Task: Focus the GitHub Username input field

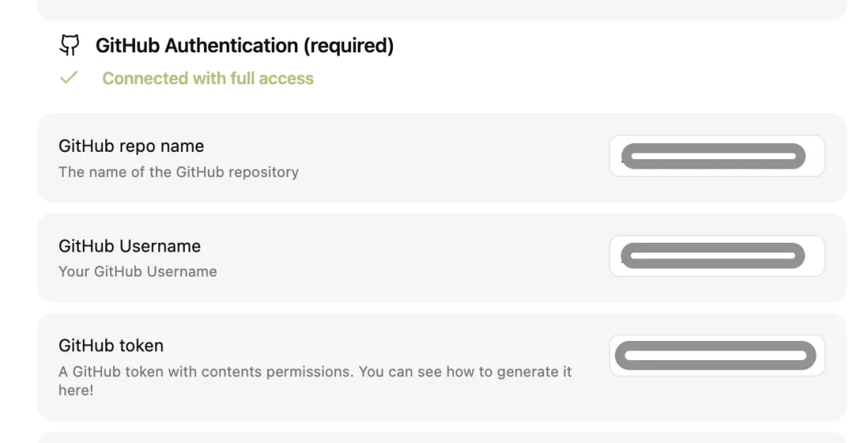Action: [x=717, y=256]
